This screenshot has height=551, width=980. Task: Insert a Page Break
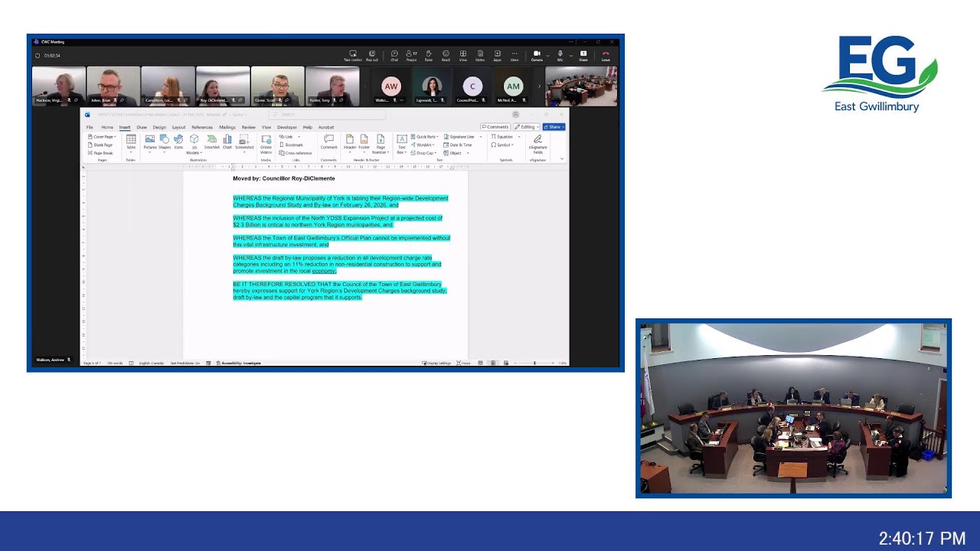(101, 153)
